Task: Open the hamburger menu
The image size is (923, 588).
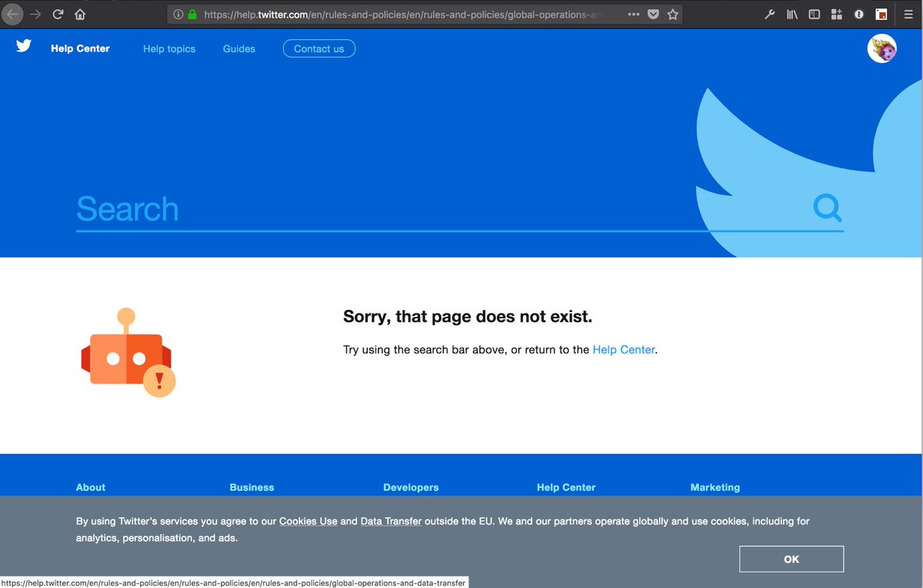Action: coord(908,14)
